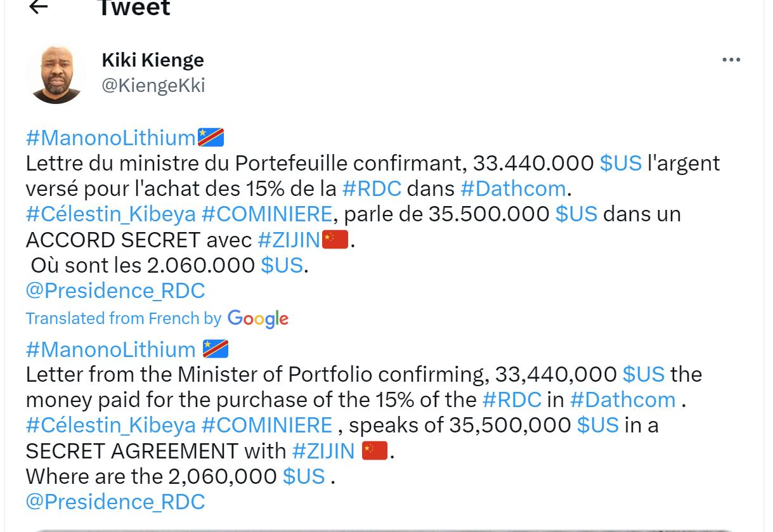Screen dimensions: 773x532
Task: Open #COMINIERE hashtag in the English translation
Action: [x=267, y=425]
